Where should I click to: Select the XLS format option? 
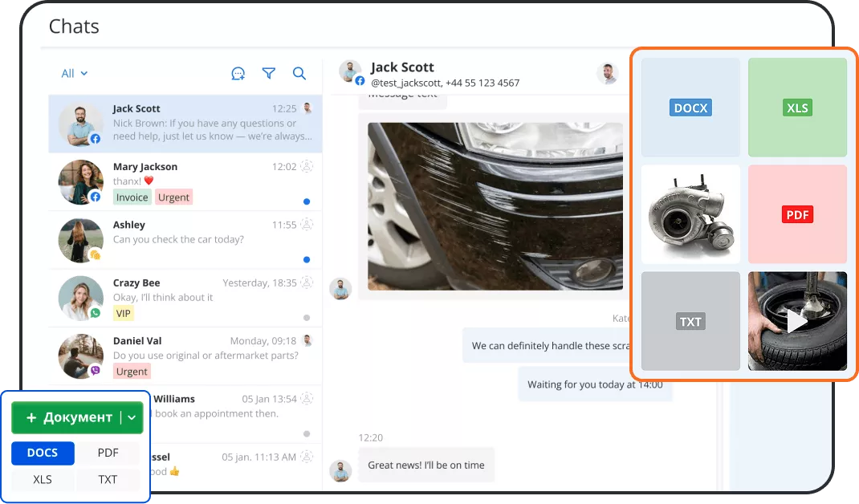click(x=43, y=479)
